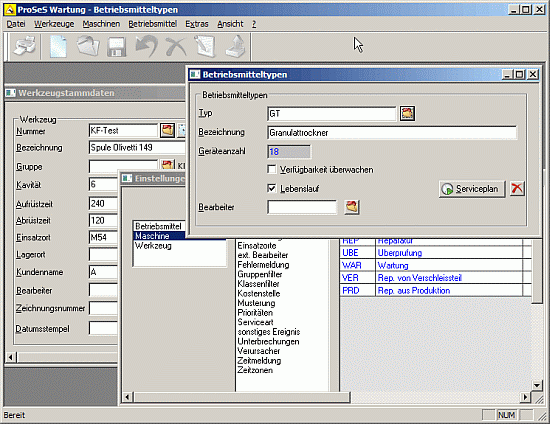The height and width of the screenshot is (424, 550).
Task: Select the VER Rep. von Verschleissteil row
Action: point(436,278)
